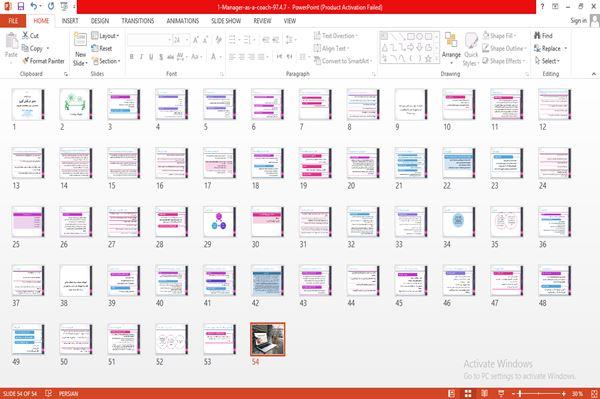Click Convert to SmartArt
The width and height of the screenshot is (600, 399).
(x=343, y=61)
